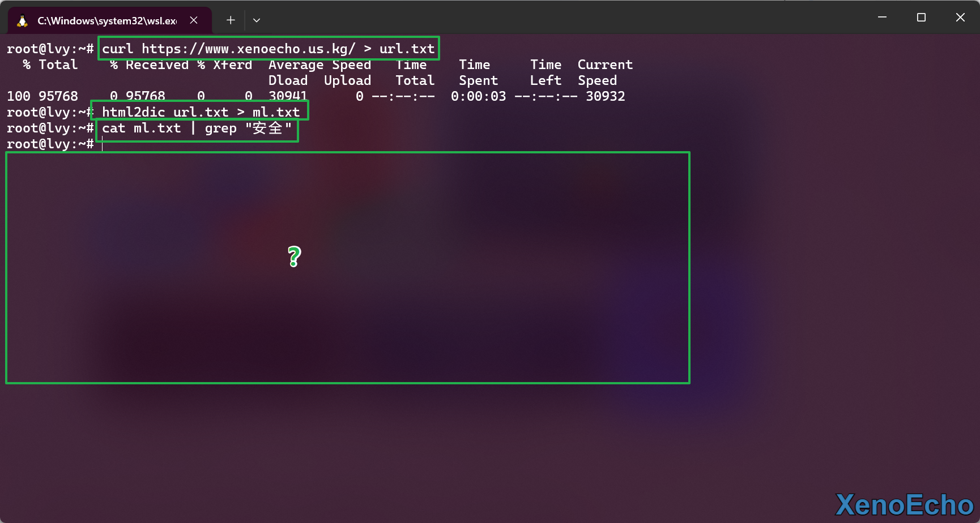Click the Linux penguin icon in the tab
980x523 pixels.
click(x=23, y=21)
